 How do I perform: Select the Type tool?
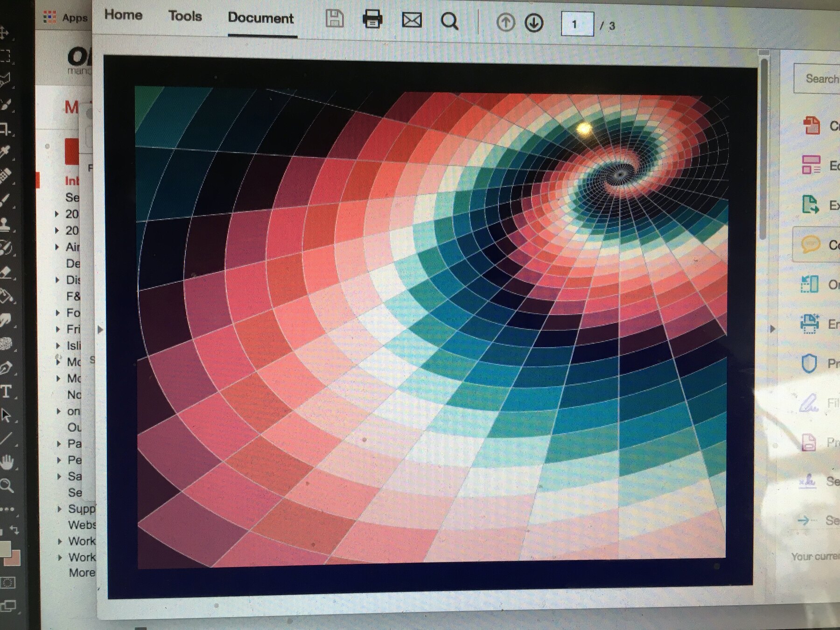pos(6,392)
